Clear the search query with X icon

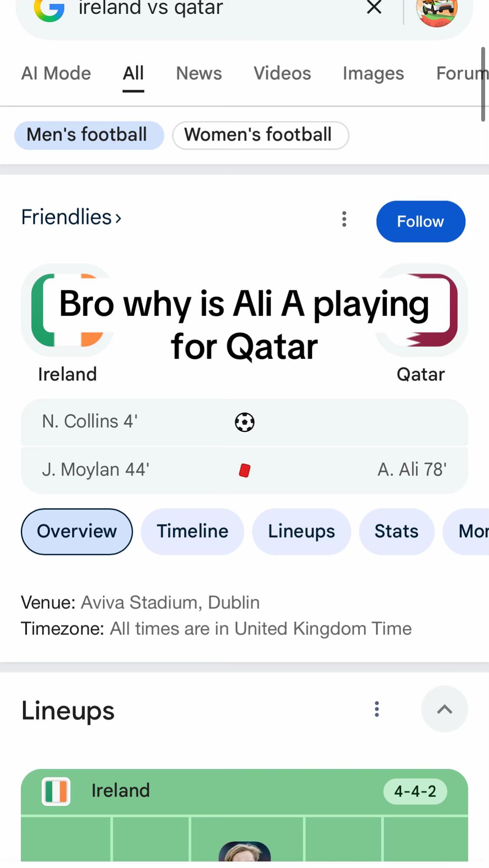pyautogui.click(x=374, y=7)
